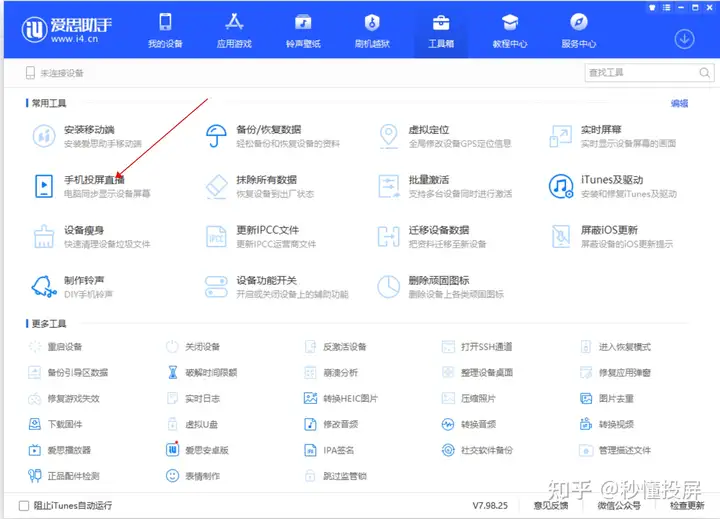Open 实时屏幕 tool icon

[x=561, y=136]
